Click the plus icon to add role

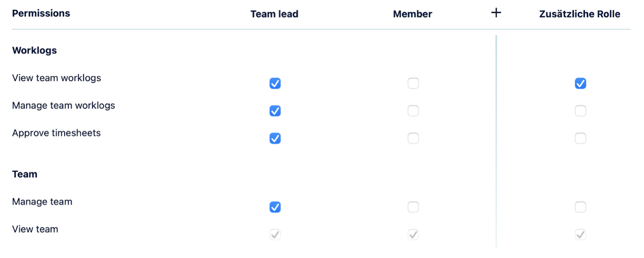point(496,13)
